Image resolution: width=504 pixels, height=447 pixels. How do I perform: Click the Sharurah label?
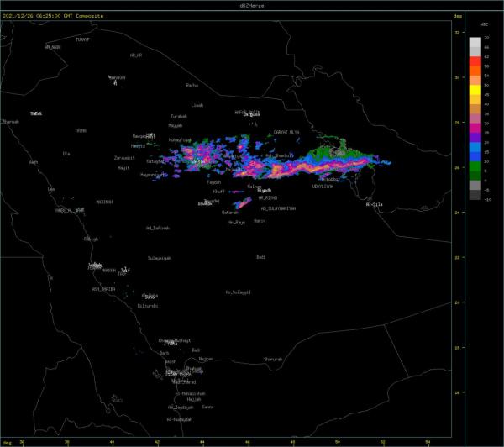[x=273, y=360]
